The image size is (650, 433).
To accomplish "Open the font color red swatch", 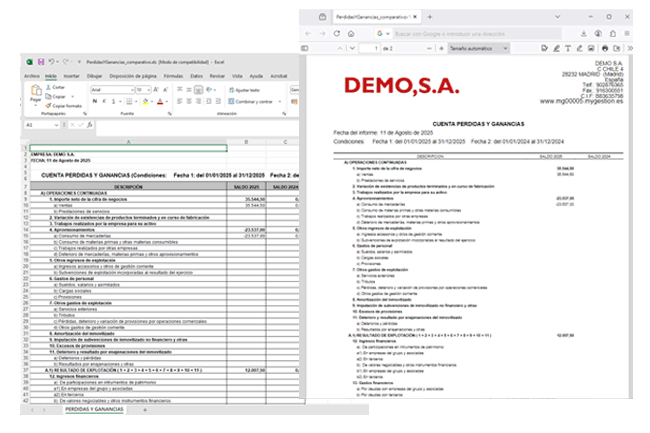I will (158, 101).
